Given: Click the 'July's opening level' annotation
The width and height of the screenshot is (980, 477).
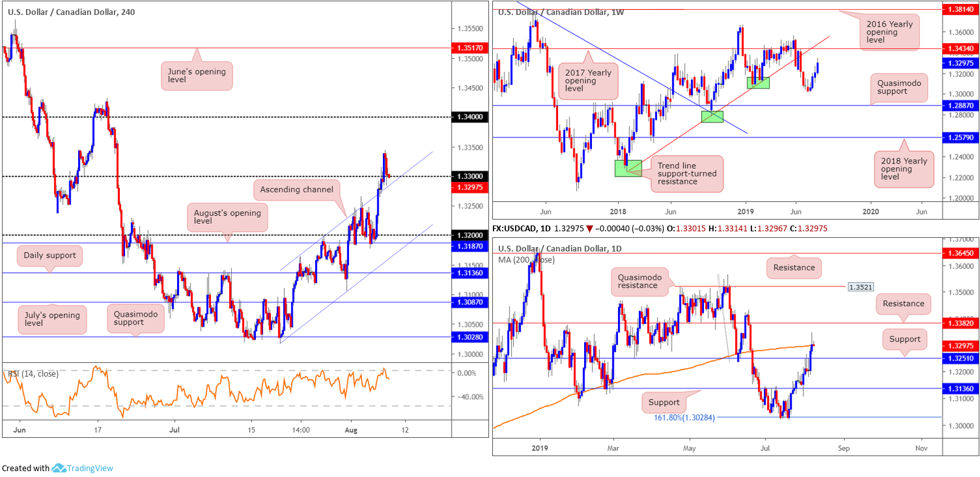Looking at the screenshot, I should coord(51,320).
